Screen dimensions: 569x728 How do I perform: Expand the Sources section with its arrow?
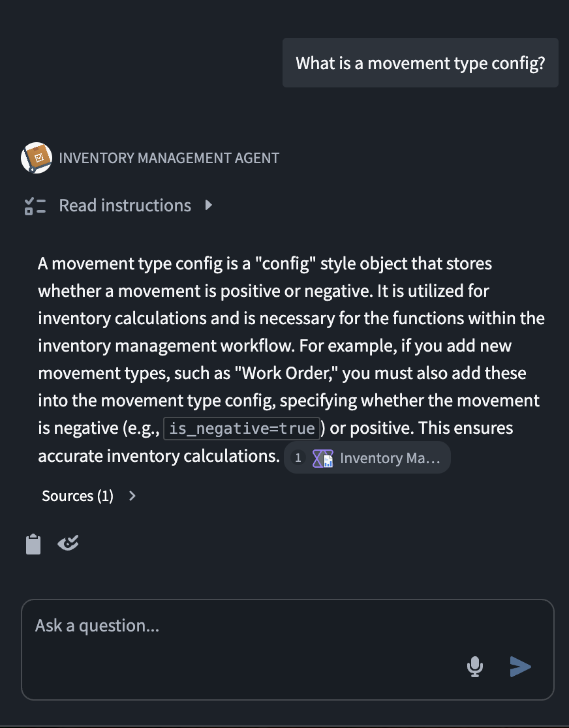pos(132,496)
